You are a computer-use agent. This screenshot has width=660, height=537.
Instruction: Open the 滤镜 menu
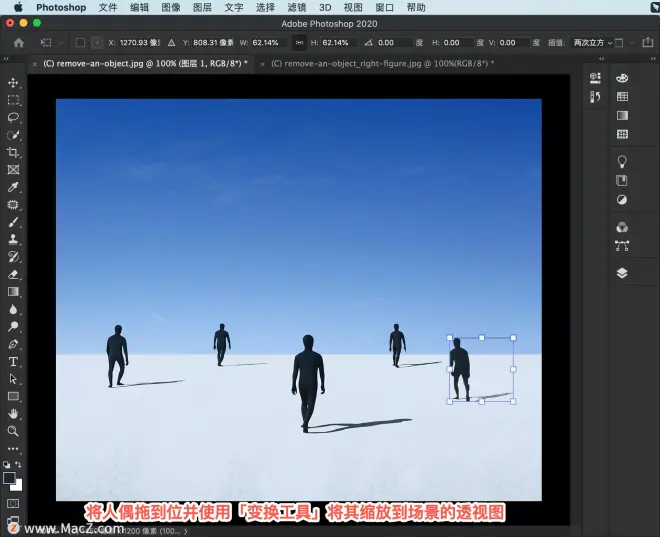(x=297, y=8)
